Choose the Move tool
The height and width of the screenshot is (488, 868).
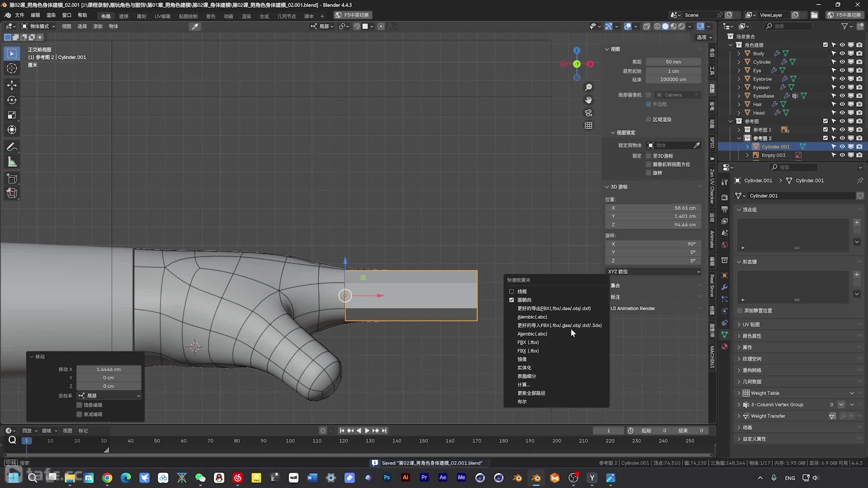(12, 85)
